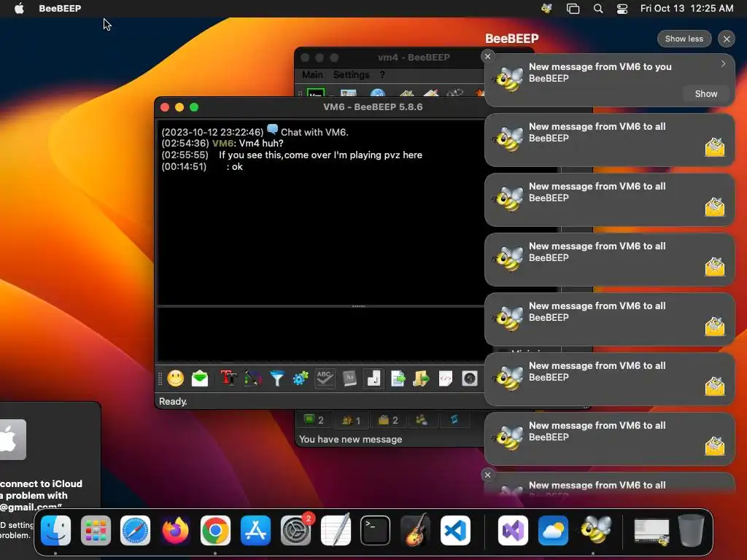Open chat settings via the blue gears icon

point(301,378)
